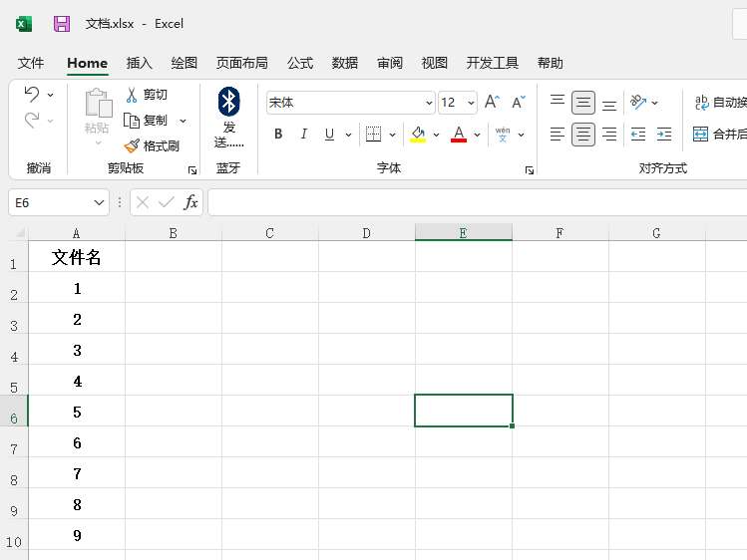Toggle underline formatting
Viewport: 747px width, 560px height.
click(x=329, y=135)
